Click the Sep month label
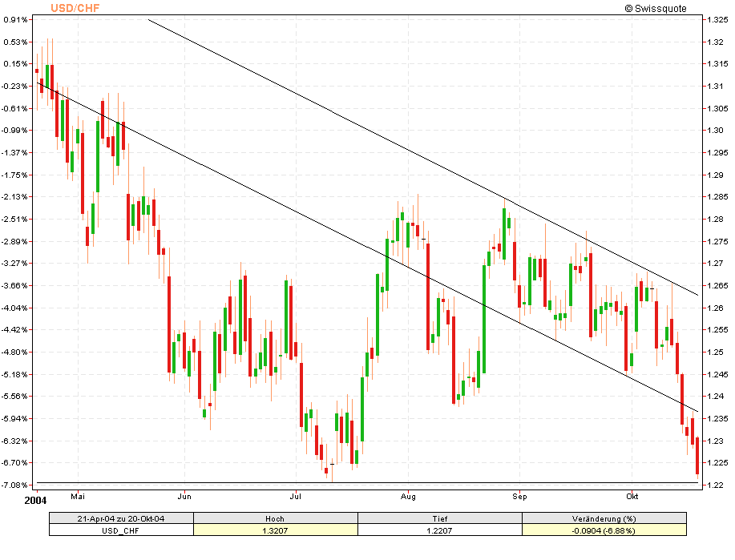The height and width of the screenshot is (560, 735). (519, 496)
